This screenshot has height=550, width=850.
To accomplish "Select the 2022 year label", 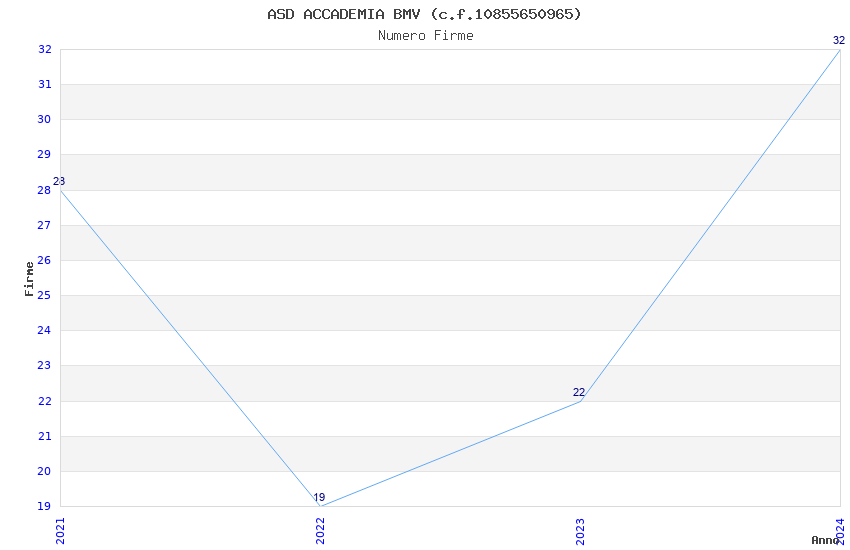I will coord(320,531).
